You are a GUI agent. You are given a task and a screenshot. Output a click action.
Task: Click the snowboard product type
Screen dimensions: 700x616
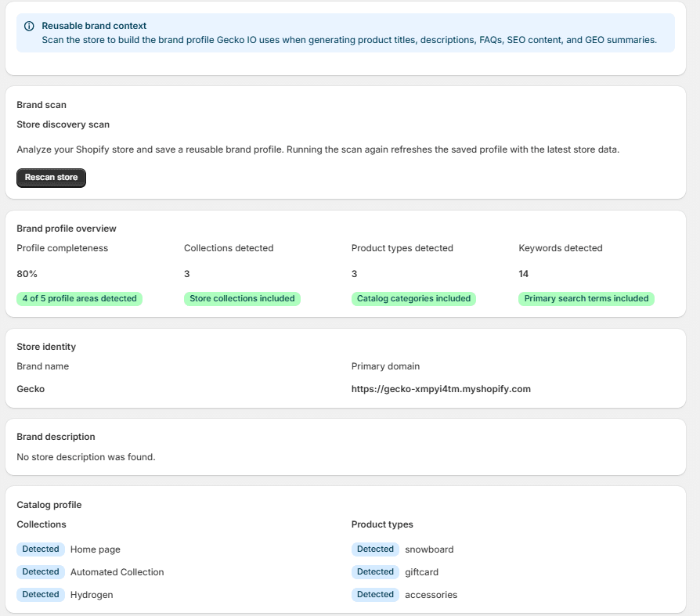[429, 549]
